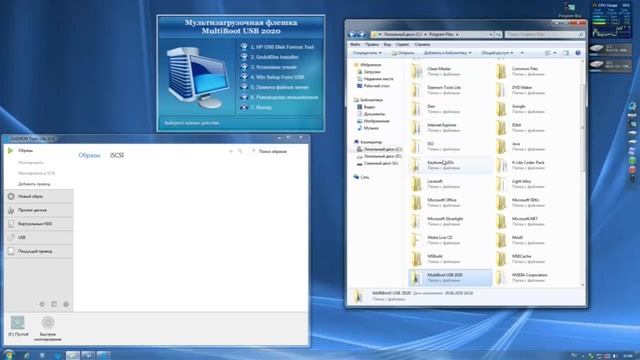The width and height of the screenshot is (640, 360).
Task: Open Руководство пользователя in MultiBoot menu
Action: (x=284, y=97)
